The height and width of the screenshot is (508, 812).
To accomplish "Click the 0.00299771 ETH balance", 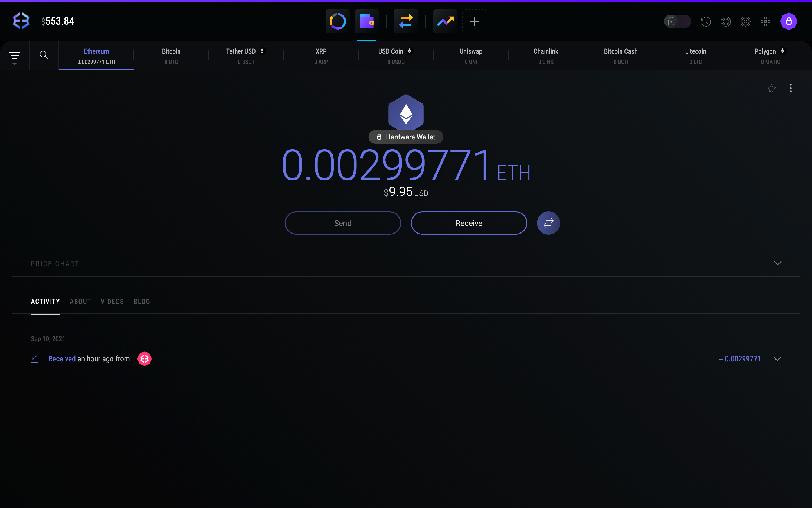I will tap(406, 166).
